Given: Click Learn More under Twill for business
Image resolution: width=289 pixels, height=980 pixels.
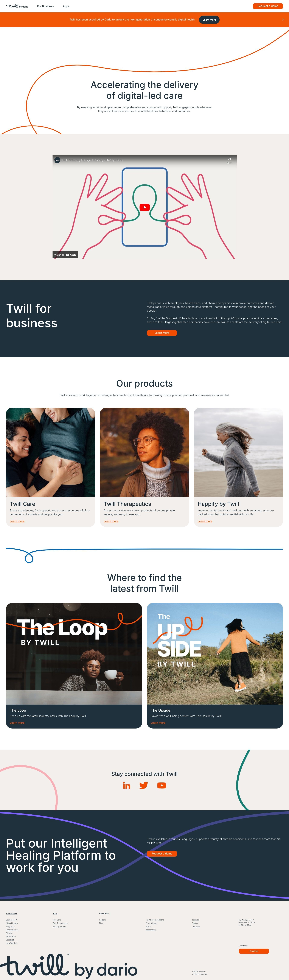Looking at the screenshot, I should point(162,333).
